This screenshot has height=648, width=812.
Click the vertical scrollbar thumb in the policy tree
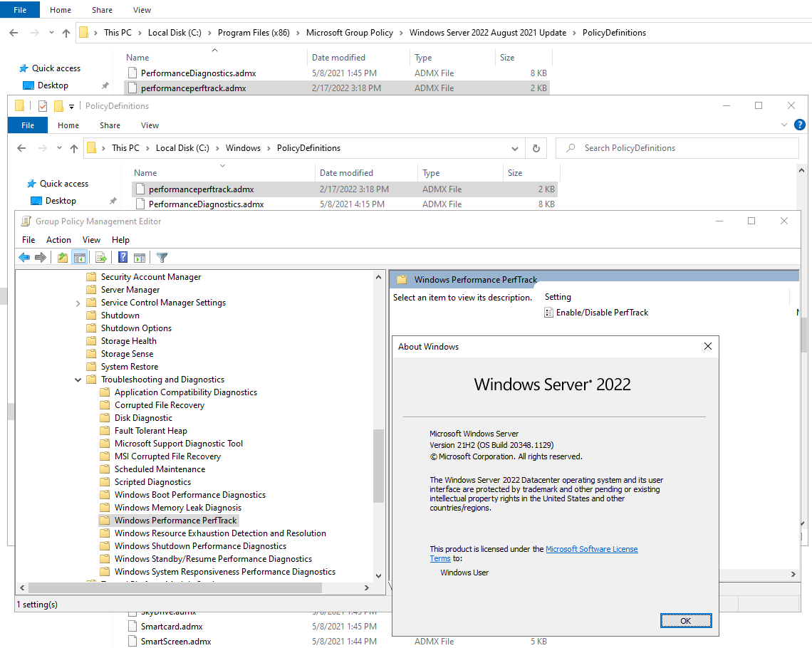(x=378, y=466)
